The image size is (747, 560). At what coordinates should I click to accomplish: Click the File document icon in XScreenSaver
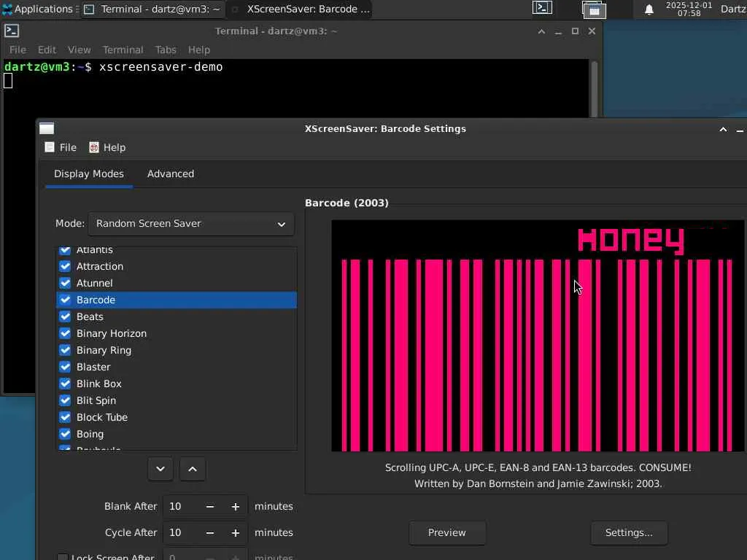[50, 147]
